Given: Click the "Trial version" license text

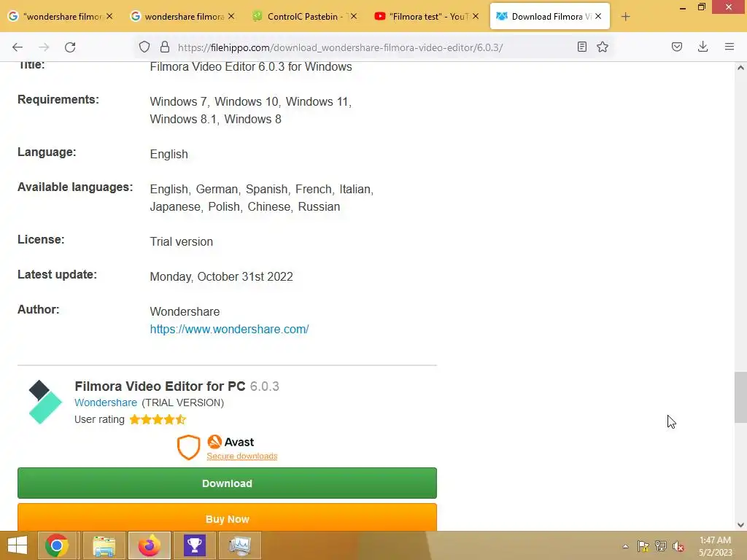Looking at the screenshot, I should pyautogui.click(x=182, y=241).
